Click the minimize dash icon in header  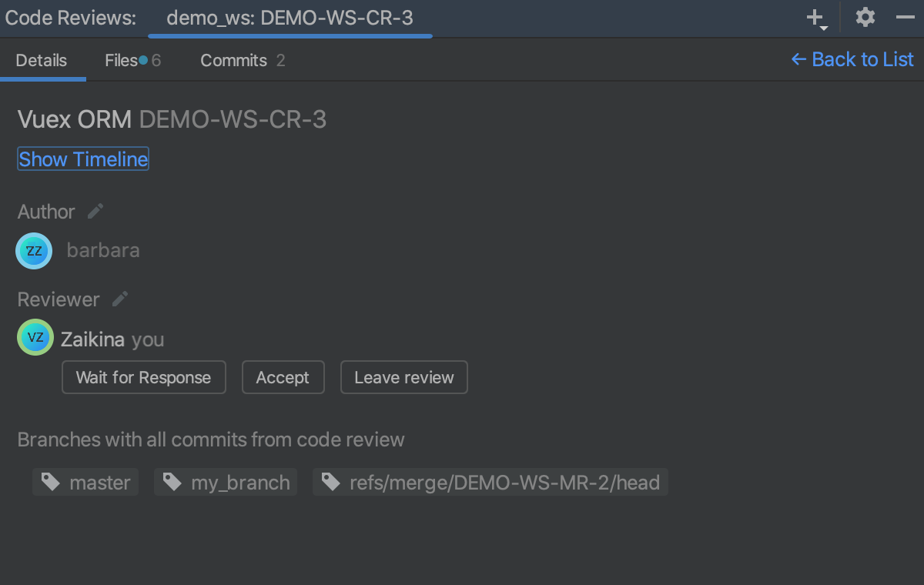pyautogui.click(x=905, y=18)
